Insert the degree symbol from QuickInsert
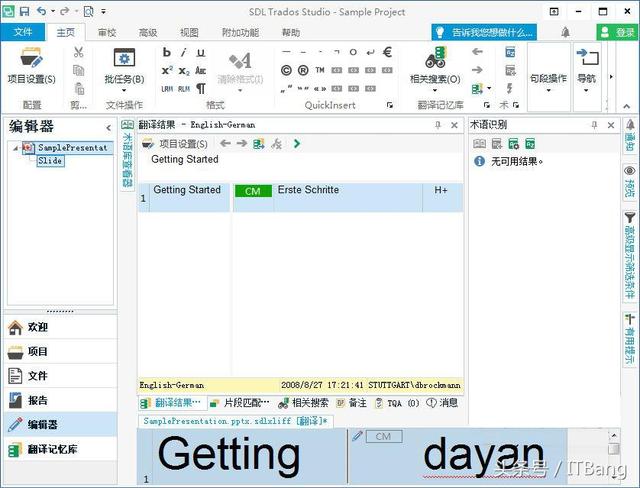 coord(353,52)
